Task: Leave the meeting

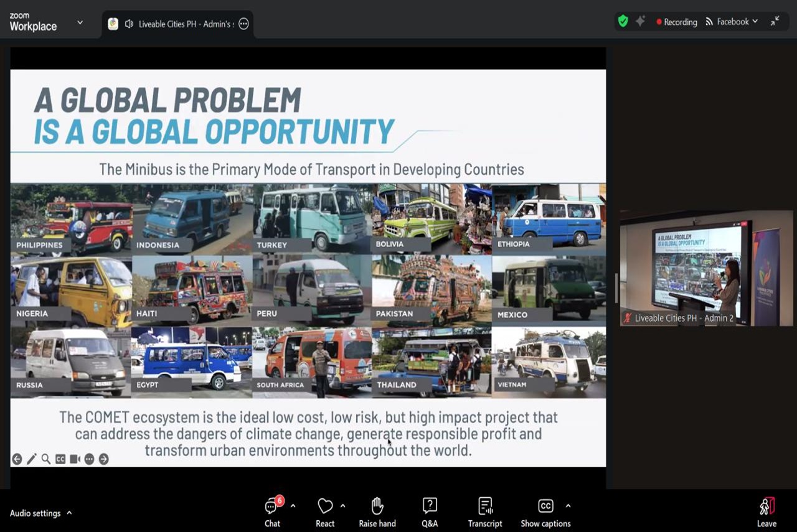Action: pos(766,511)
